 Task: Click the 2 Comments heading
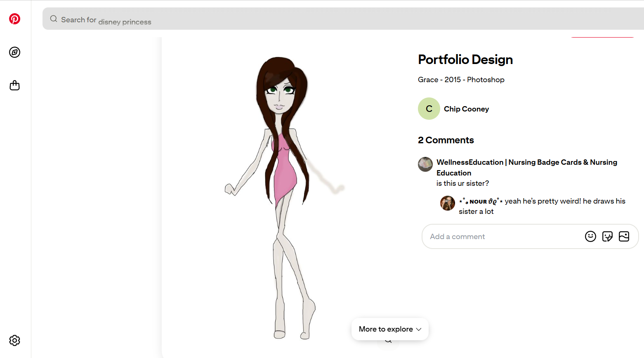point(446,140)
